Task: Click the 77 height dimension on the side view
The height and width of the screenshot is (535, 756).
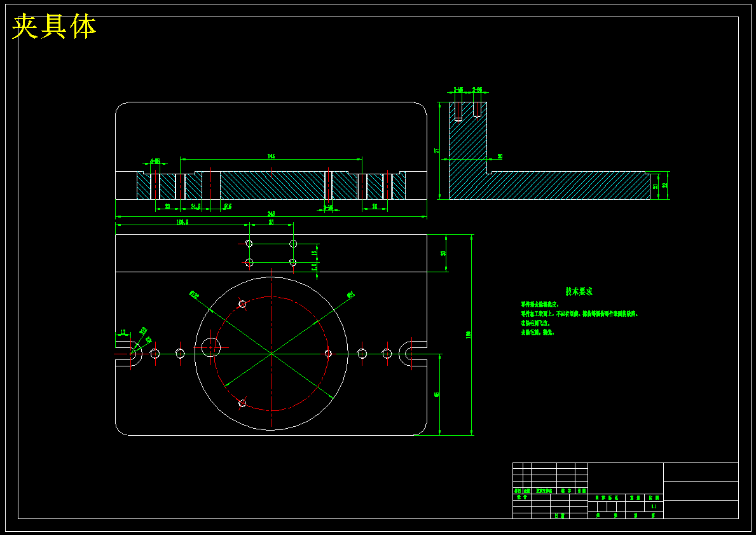Action: coord(437,151)
